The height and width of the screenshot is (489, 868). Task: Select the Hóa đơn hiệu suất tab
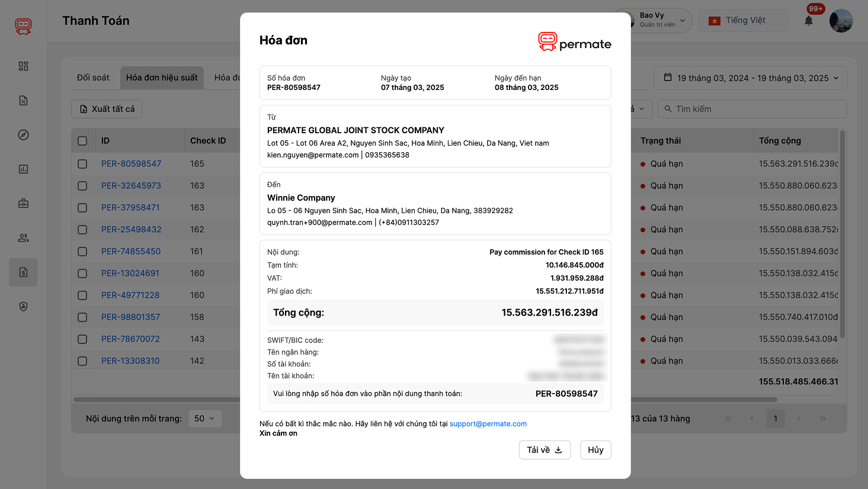point(162,78)
